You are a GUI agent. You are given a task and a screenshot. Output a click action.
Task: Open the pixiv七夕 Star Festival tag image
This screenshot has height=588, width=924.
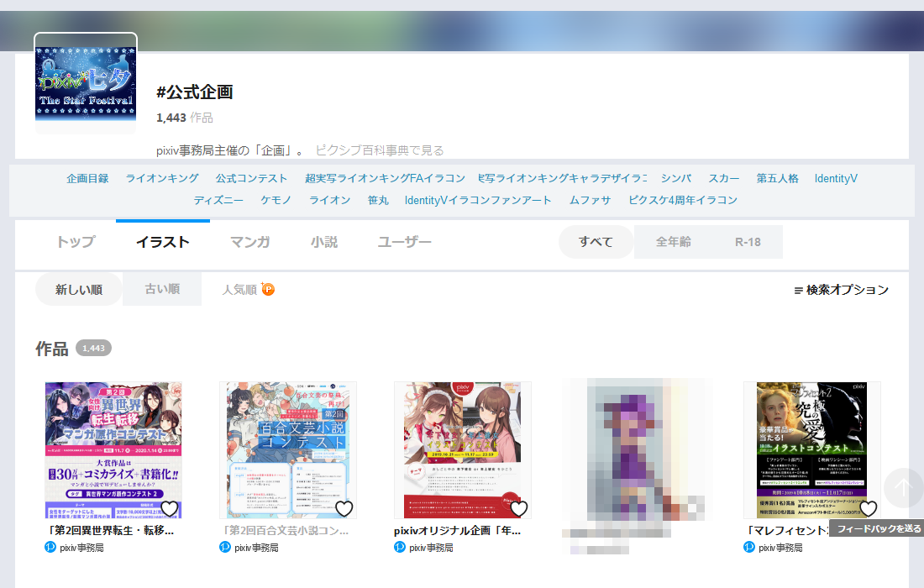click(86, 84)
